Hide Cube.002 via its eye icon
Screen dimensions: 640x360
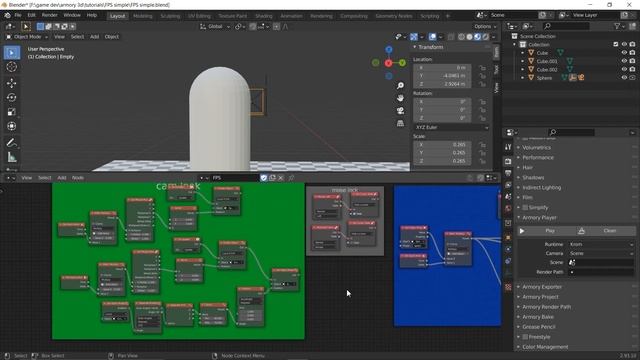624,69
